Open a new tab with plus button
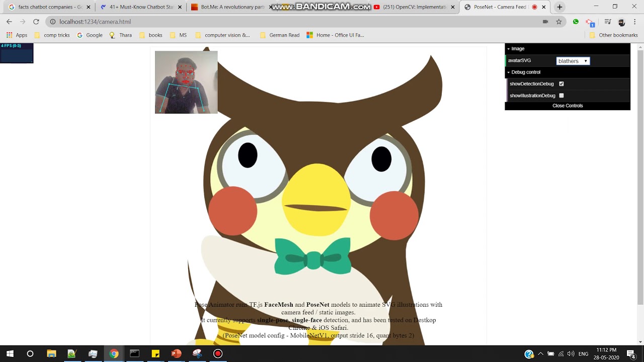This screenshot has height=362, width=644. pyautogui.click(x=559, y=7)
